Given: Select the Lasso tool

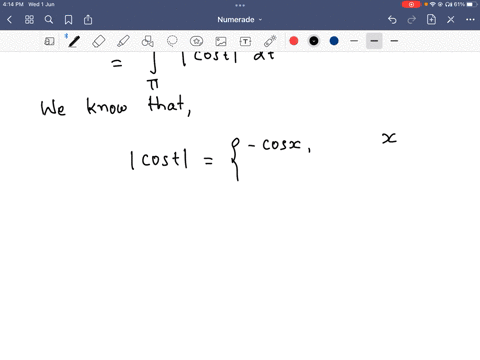Looking at the screenshot, I should point(172,41).
